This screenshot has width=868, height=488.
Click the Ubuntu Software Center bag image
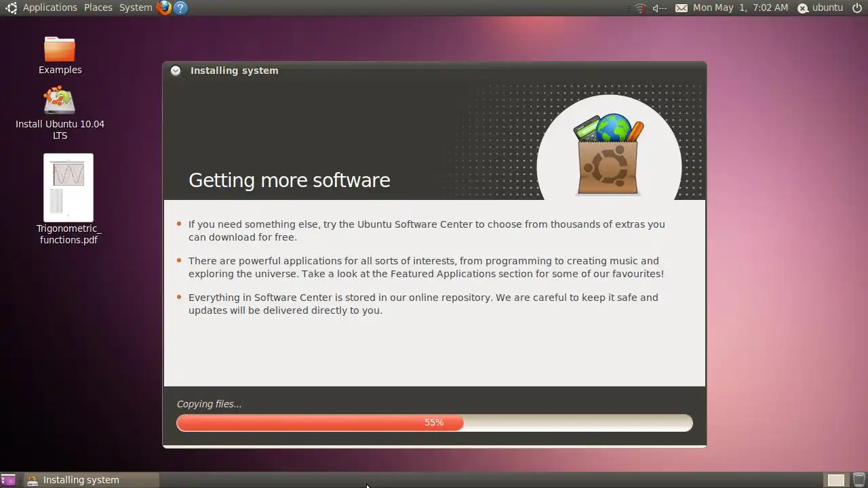[608, 155]
